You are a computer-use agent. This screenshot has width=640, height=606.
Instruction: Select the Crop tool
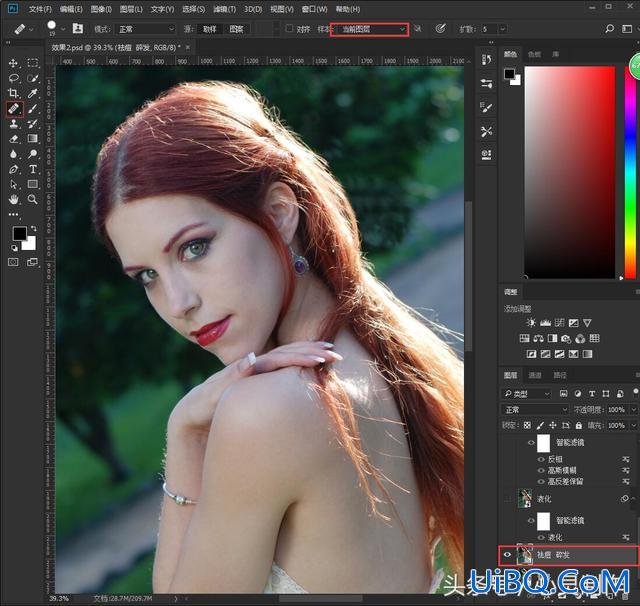click(x=13, y=93)
